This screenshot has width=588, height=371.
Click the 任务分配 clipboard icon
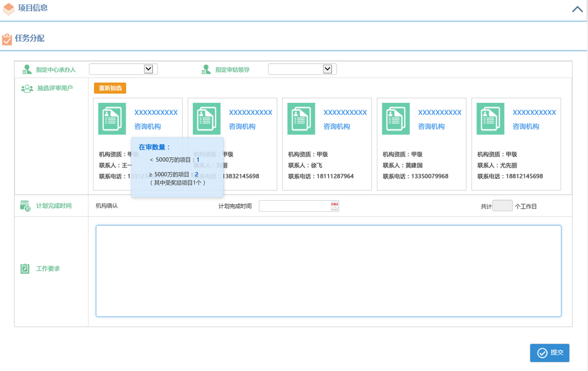(x=7, y=39)
